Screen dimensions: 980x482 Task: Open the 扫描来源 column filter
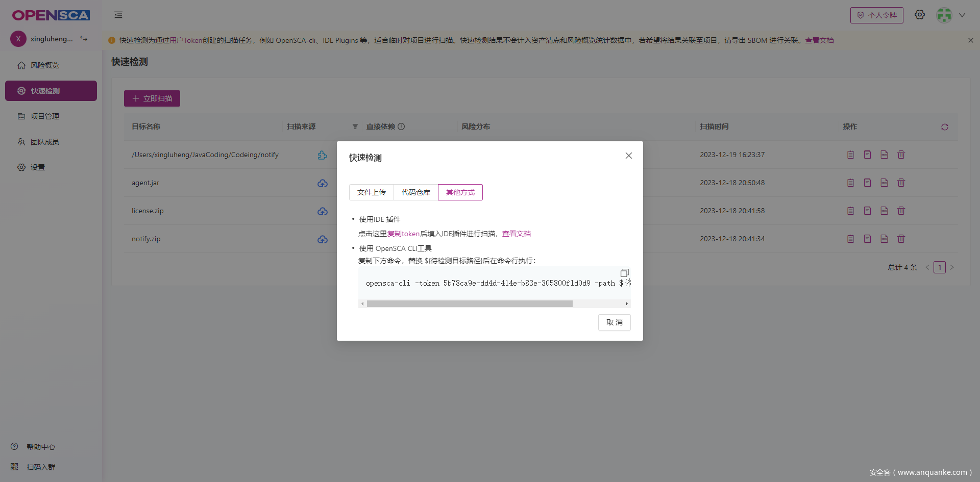pyautogui.click(x=355, y=126)
